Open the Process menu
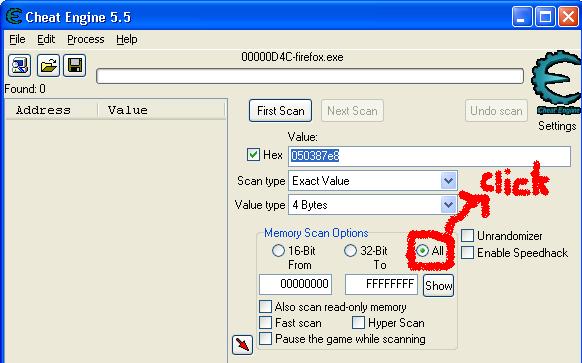 pyautogui.click(x=86, y=39)
